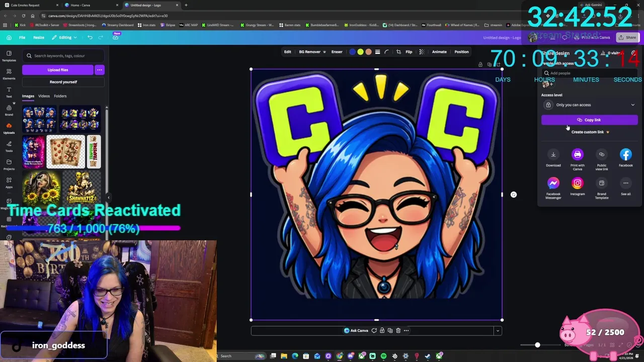Click See all share options
The height and width of the screenshot is (362, 644).
click(x=625, y=187)
